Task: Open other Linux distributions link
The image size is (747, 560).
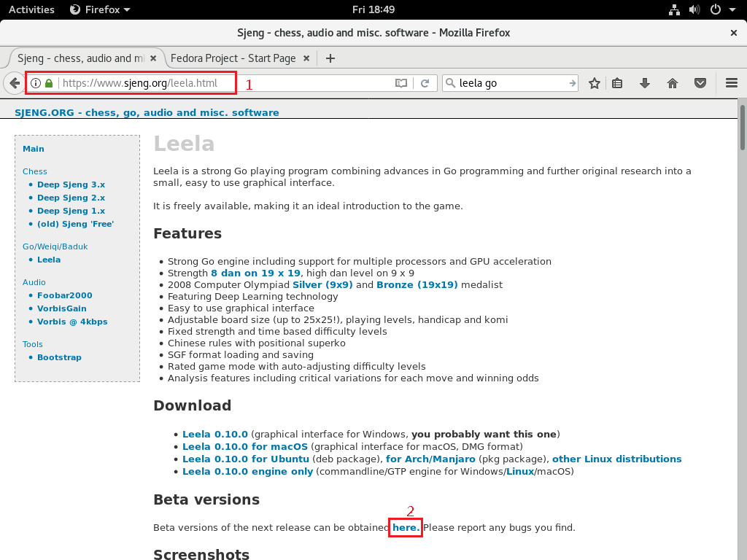Action: 617,459
